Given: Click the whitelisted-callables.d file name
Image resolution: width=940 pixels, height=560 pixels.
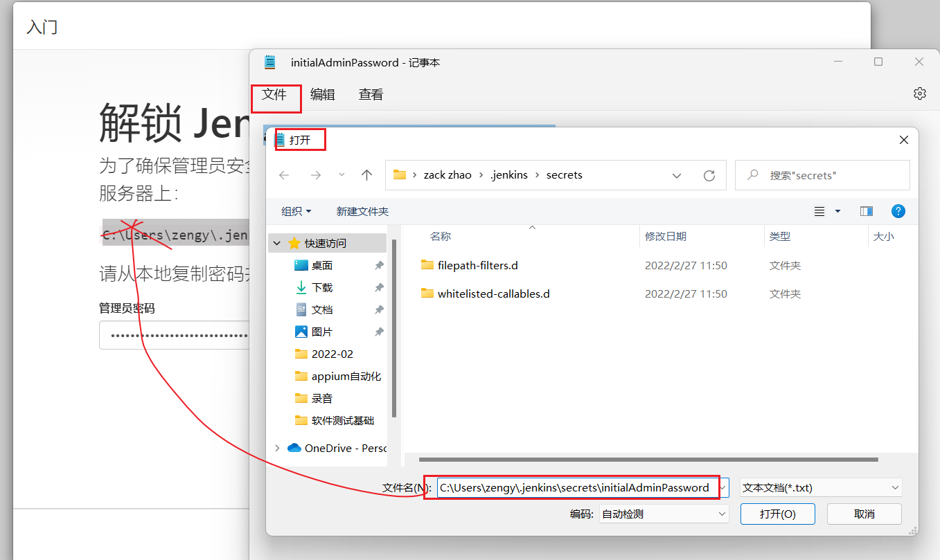Looking at the screenshot, I should point(494,293).
